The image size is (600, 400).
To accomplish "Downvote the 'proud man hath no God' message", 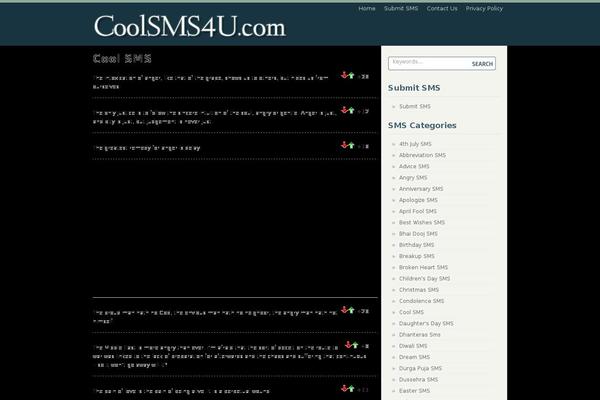I will coord(344,310).
